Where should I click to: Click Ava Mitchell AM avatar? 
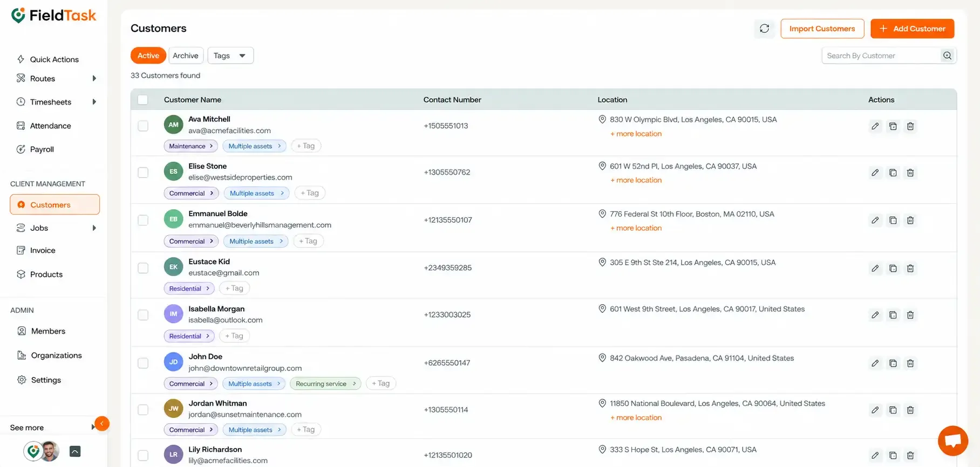click(173, 125)
